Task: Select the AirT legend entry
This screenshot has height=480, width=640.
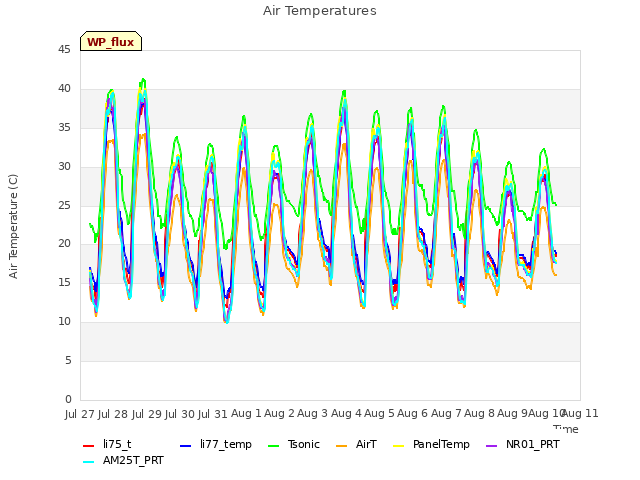Action: coord(356,444)
